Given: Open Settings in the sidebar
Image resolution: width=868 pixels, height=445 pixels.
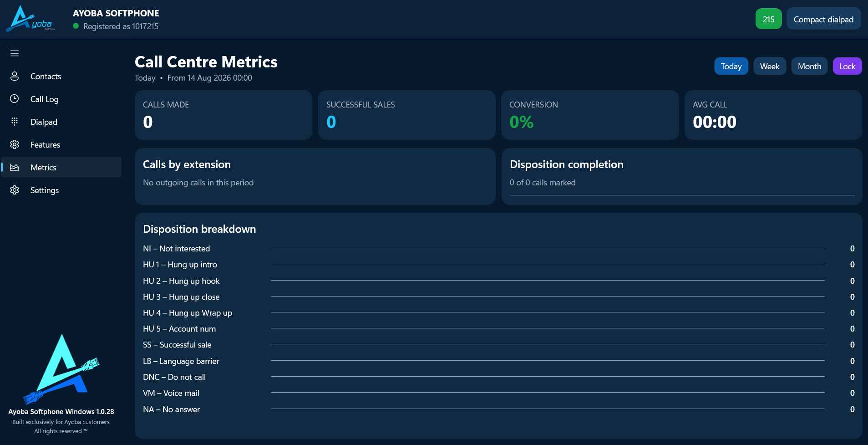Looking at the screenshot, I should tap(61, 190).
